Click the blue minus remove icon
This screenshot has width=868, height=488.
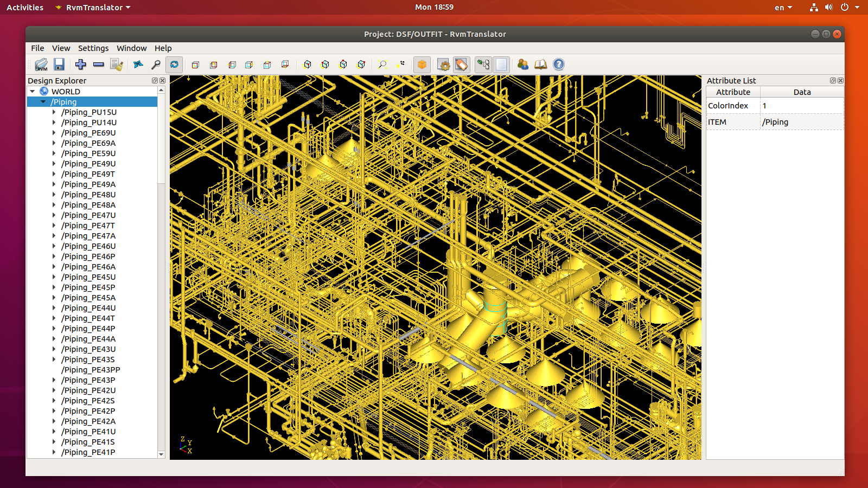tap(98, 65)
